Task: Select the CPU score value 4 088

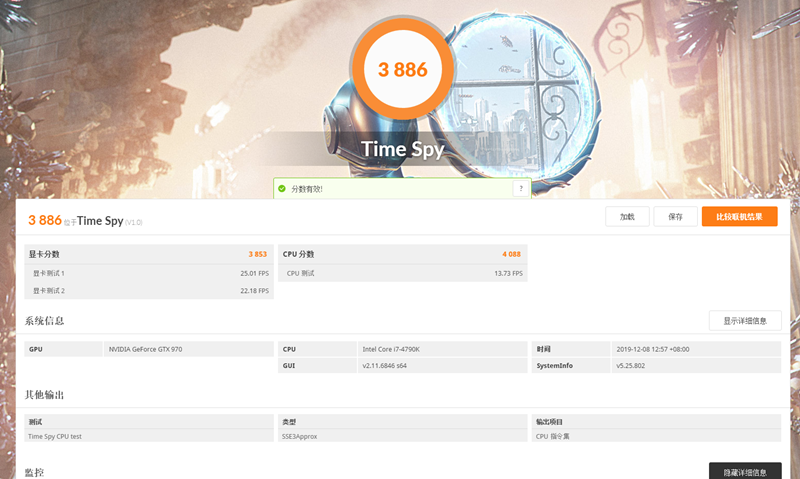Action: coord(511,254)
